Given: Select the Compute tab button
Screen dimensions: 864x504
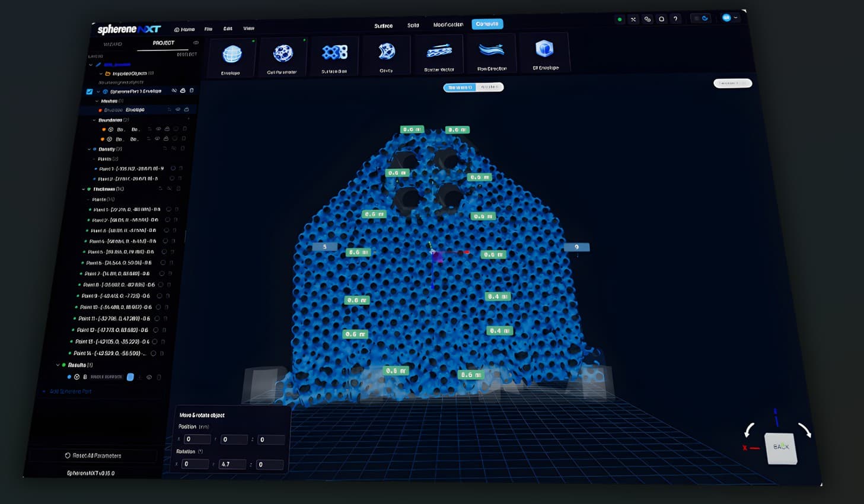Looking at the screenshot, I should [x=487, y=24].
